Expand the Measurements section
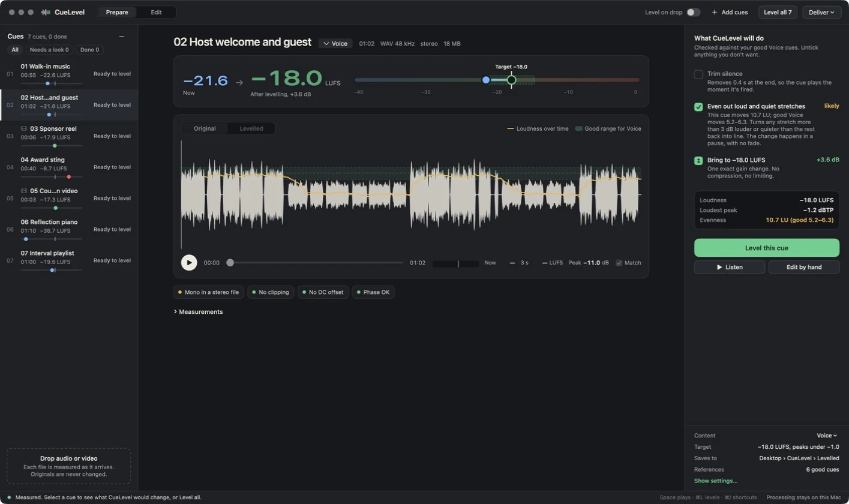Viewport: 849px width, 504px height. coord(198,312)
